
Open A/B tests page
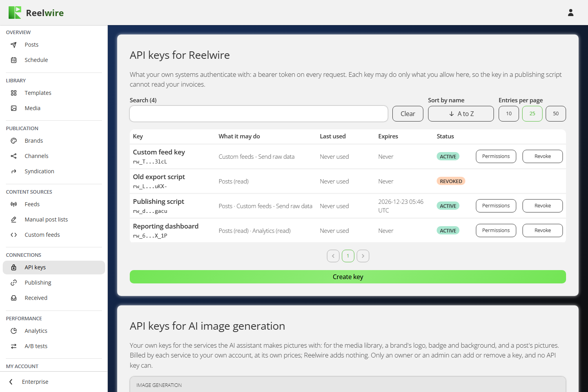[x=54, y=346]
